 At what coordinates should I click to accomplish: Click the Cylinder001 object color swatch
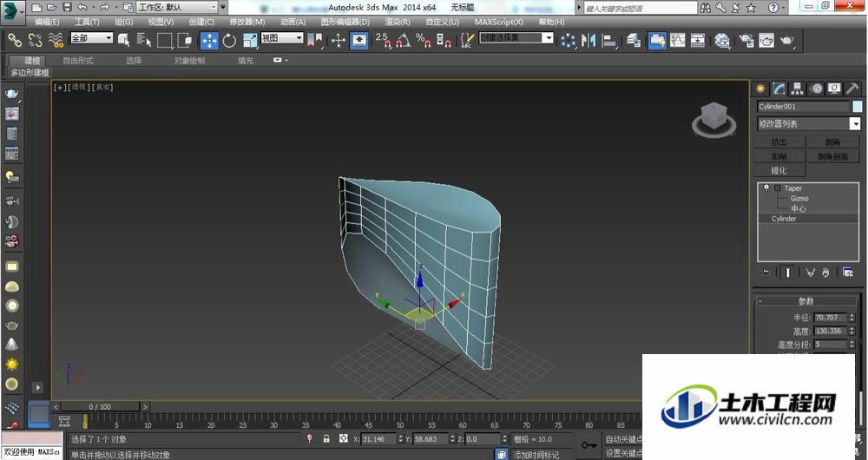[857, 106]
